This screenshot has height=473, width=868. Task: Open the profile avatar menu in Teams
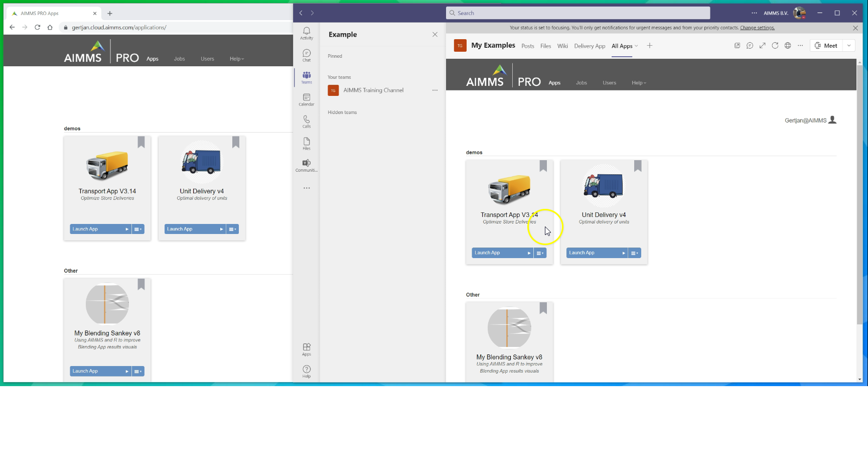tap(799, 13)
